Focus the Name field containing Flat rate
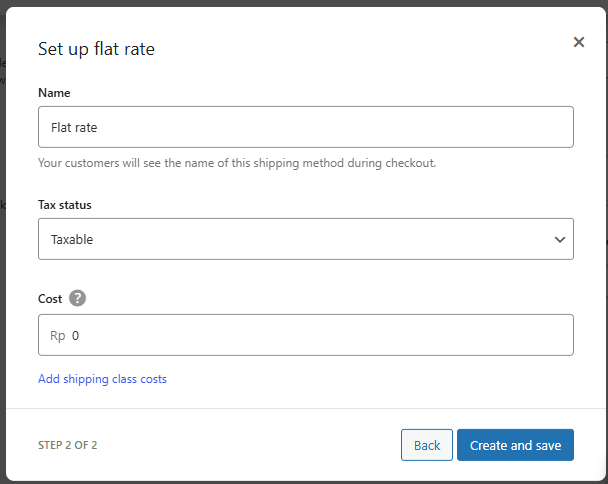The image size is (608, 484). click(x=305, y=127)
